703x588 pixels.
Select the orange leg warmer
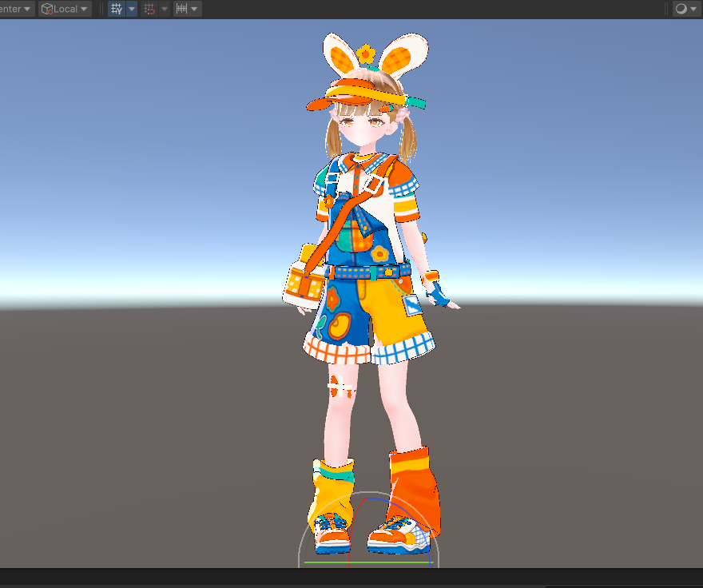pyautogui.click(x=415, y=487)
